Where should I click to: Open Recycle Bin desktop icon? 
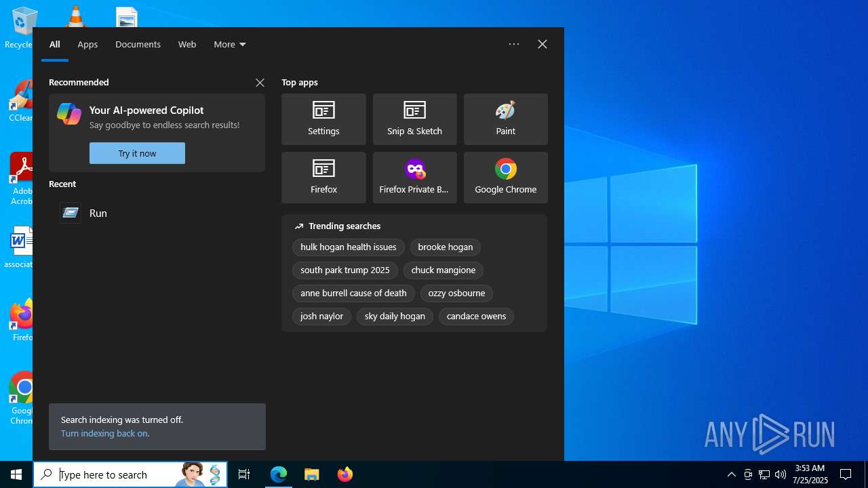point(20,27)
